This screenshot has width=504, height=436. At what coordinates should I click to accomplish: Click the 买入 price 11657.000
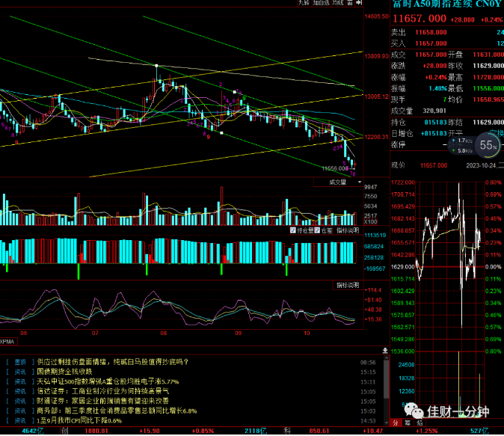[x=431, y=43]
